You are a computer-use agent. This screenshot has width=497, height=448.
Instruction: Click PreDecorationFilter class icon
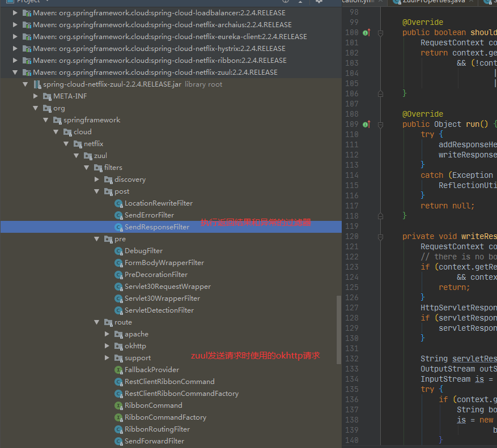click(118, 275)
